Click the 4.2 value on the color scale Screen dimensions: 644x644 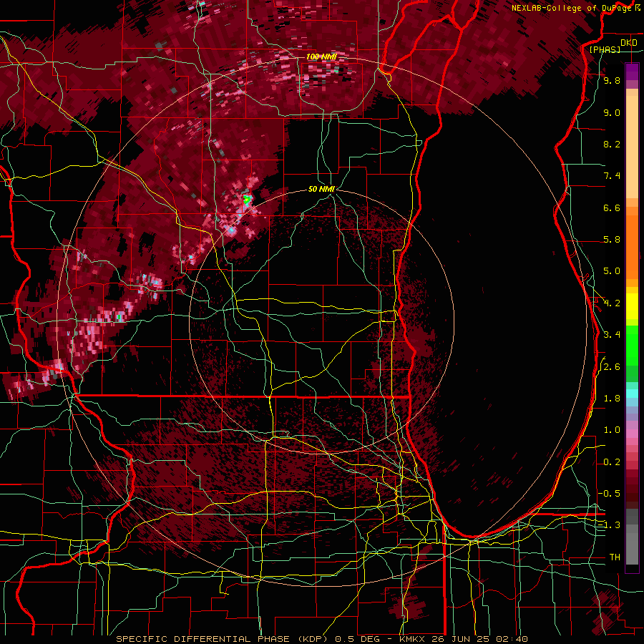point(612,303)
